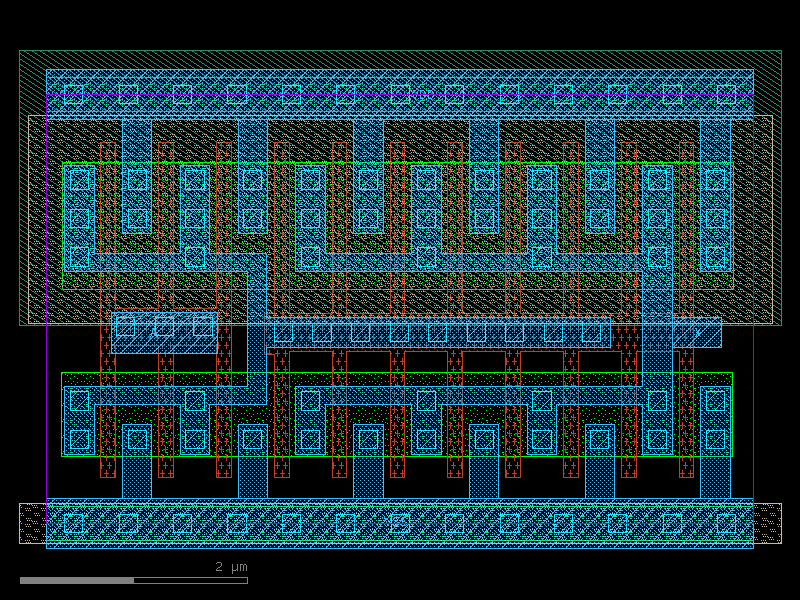This screenshot has height=600, width=800.
Task: Pick the rightmost red polysilicon gate finger
Action: point(686,310)
